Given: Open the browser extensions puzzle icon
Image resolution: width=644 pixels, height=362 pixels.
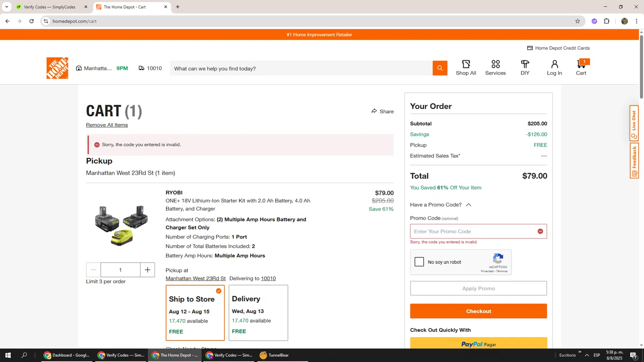Looking at the screenshot, I should tap(607, 21).
